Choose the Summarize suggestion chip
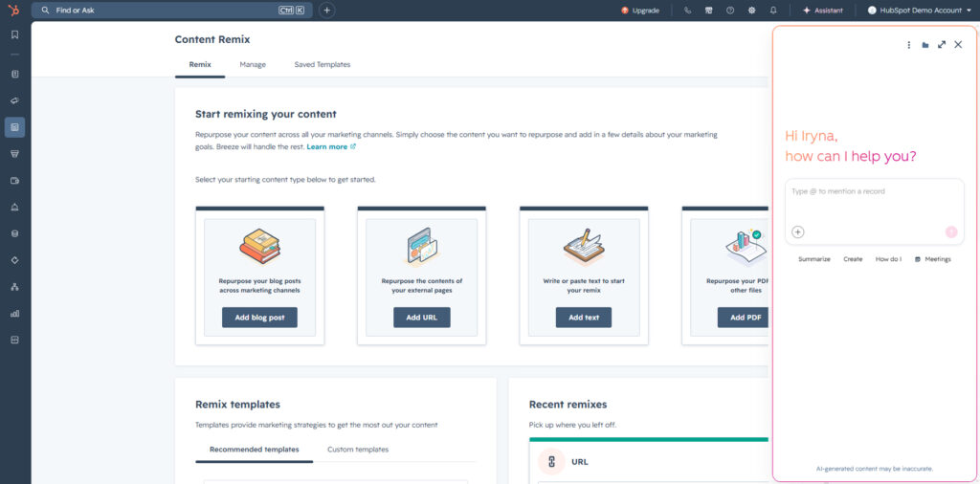 click(x=814, y=259)
